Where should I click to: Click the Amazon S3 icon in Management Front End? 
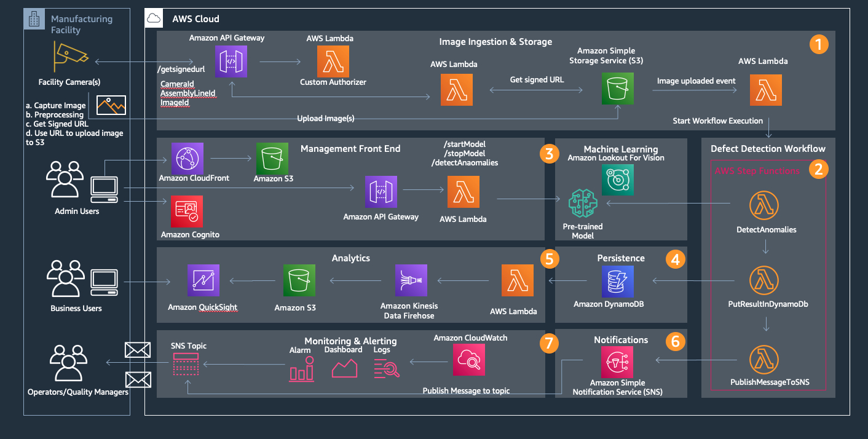coord(273,157)
